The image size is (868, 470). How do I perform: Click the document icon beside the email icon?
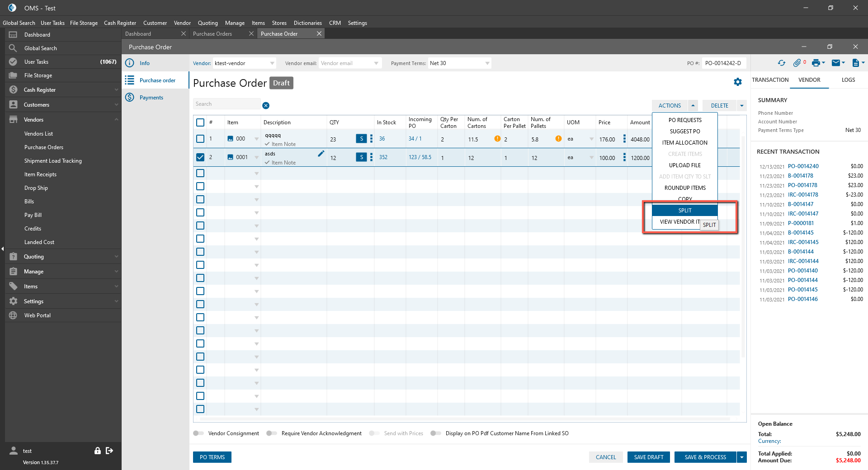[855, 63]
